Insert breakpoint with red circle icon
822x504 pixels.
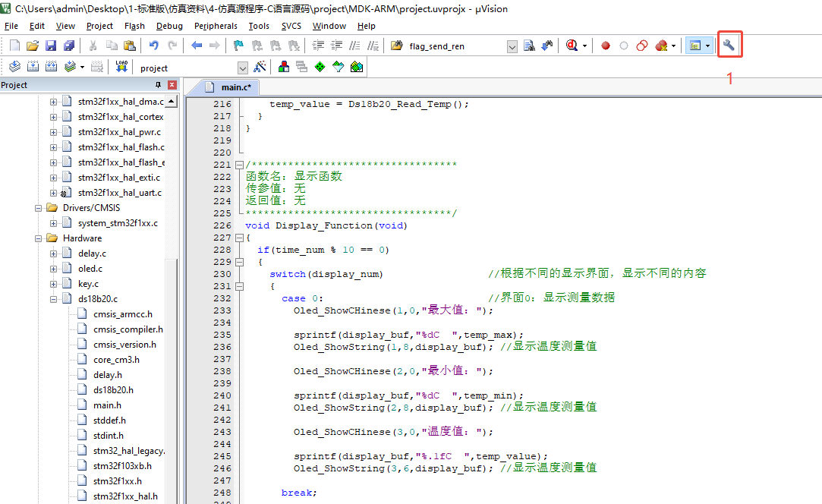[x=606, y=46]
